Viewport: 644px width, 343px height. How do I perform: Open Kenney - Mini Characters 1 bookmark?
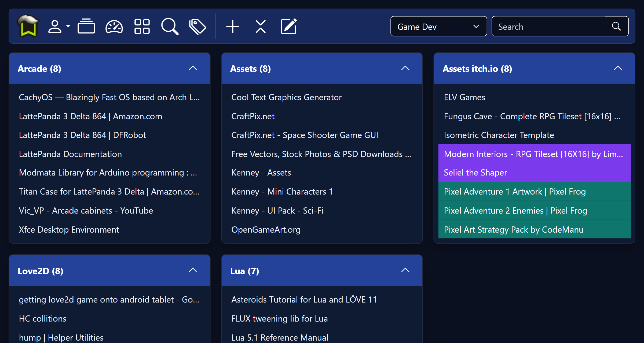[x=282, y=192]
